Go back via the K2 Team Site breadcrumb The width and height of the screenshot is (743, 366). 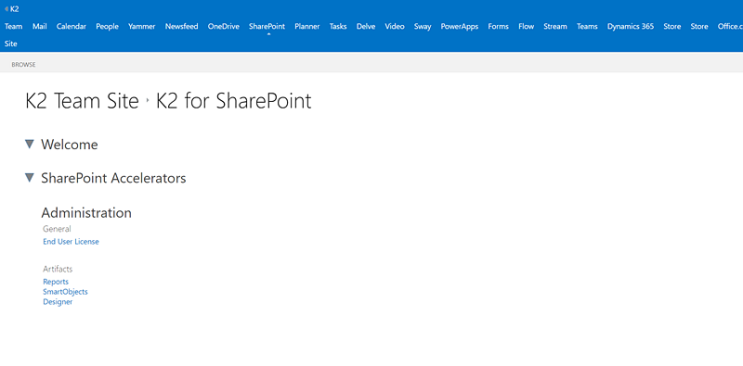[x=82, y=101]
